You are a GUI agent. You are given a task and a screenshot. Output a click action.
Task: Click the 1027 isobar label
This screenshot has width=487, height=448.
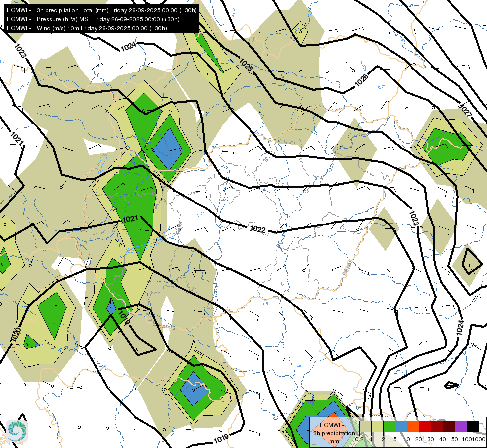pyautogui.click(x=465, y=111)
